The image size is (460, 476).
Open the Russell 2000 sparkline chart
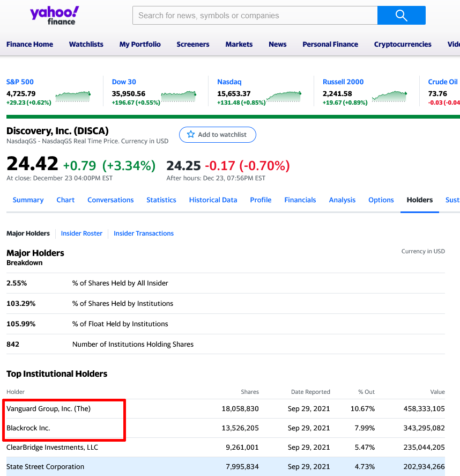click(389, 96)
